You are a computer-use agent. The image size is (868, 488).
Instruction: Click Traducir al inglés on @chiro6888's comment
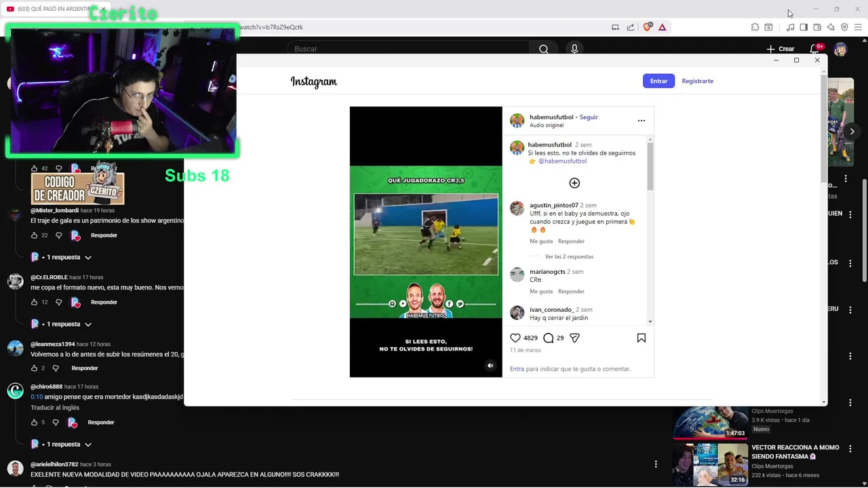(x=55, y=407)
